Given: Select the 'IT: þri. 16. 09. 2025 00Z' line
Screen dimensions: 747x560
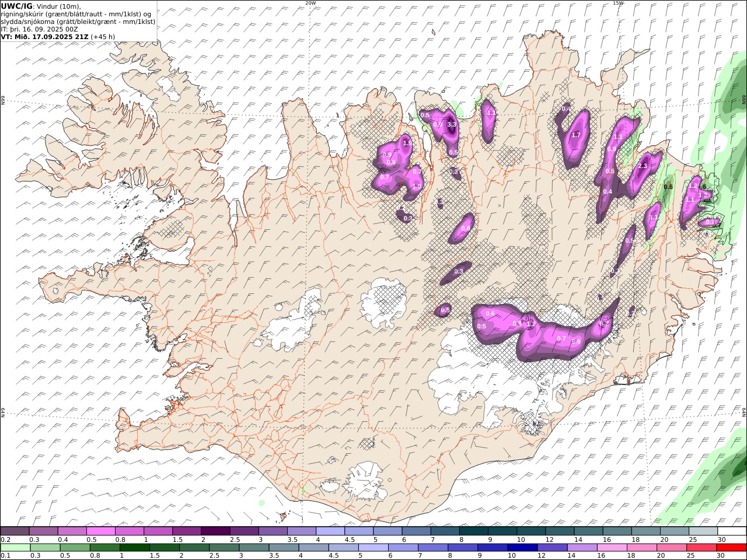Looking at the screenshot, I should click(39, 29).
